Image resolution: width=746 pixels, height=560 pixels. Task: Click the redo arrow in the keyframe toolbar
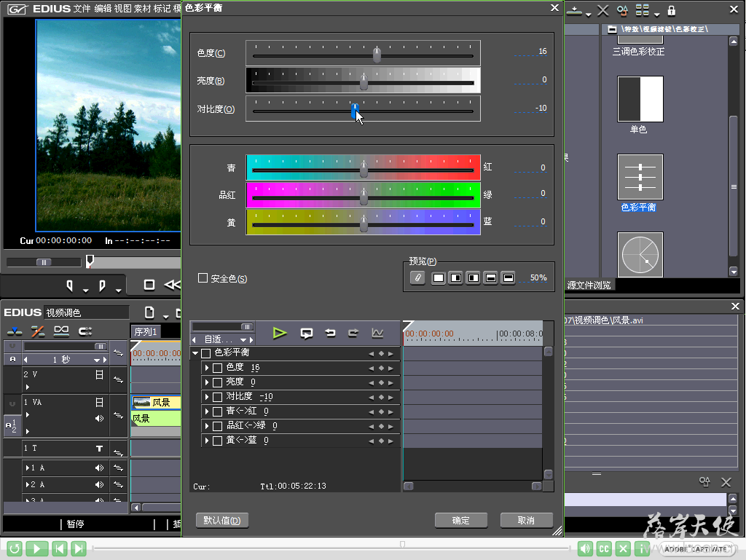pos(353,334)
